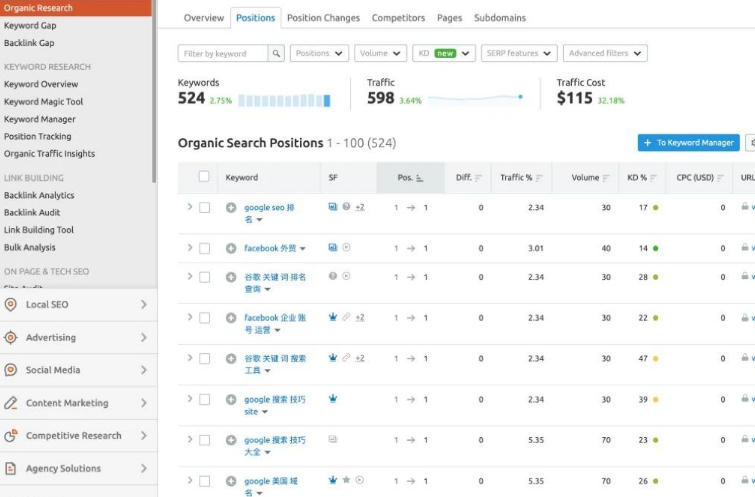Expand the 'google seo 排名' row details

click(x=190, y=207)
